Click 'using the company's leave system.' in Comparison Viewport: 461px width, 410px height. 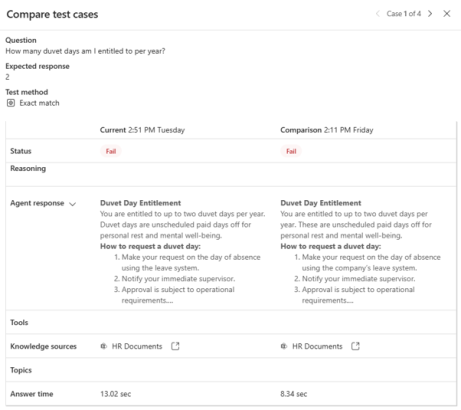coord(359,268)
